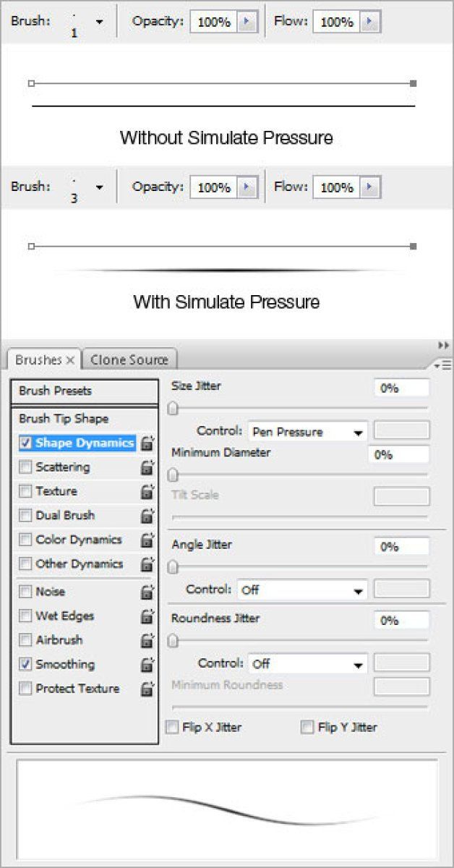The height and width of the screenshot is (868, 454).
Task: Expand the Roundness Jitter Control dropdown
Action: coord(307,663)
